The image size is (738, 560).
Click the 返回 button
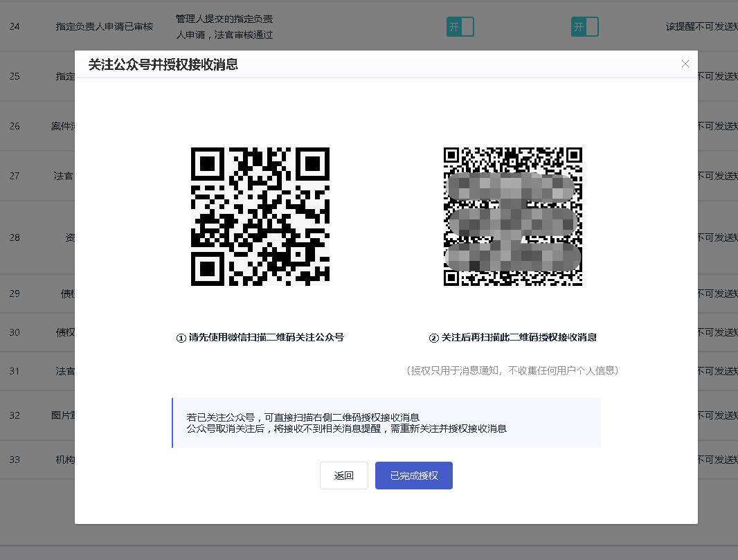[x=343, y=476]
